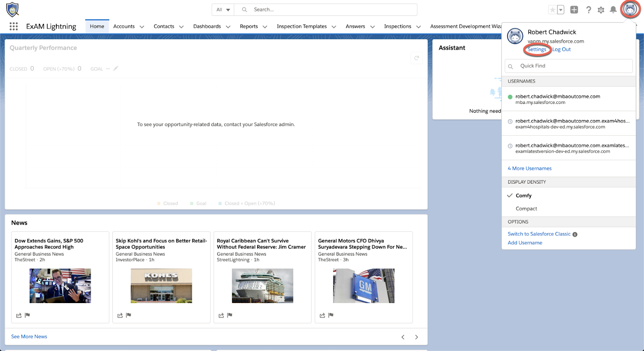Expand the Reports tab dropdown arrow
Image resolution: width=644 pixels, height=351 pixels.
click(x=265, y=27)
